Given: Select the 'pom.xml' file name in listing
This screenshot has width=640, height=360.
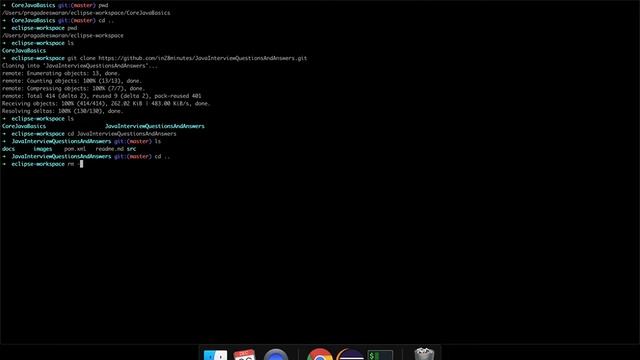Looking at the screenshot, I should 75,149.
